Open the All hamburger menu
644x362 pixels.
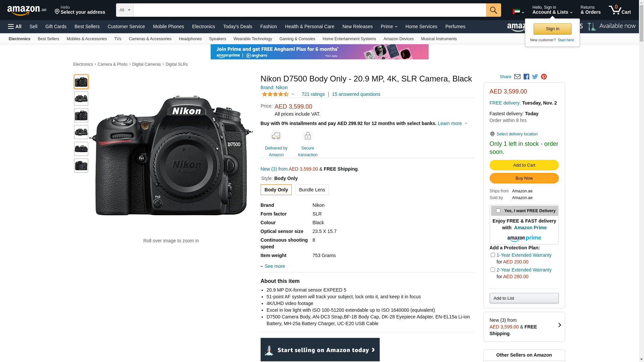tap(15, 26)
